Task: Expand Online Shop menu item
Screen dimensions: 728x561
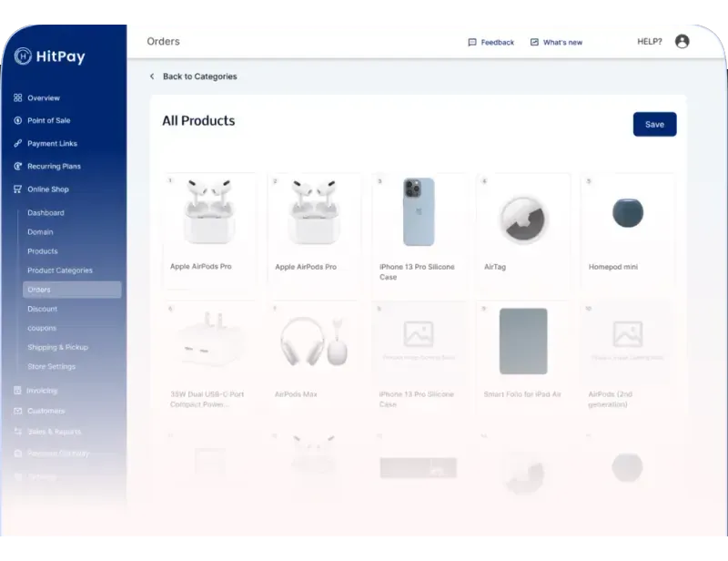Action: 48,189
